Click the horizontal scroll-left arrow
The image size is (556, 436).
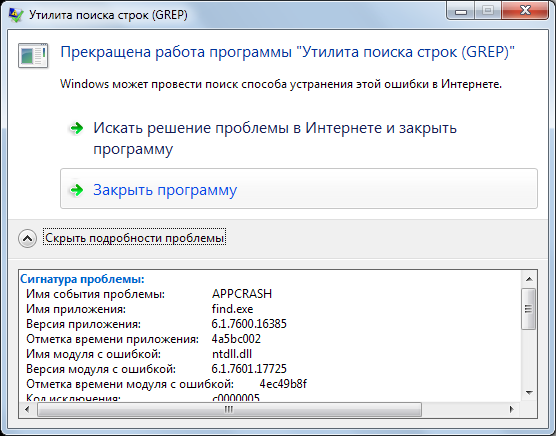click(27, 409)
